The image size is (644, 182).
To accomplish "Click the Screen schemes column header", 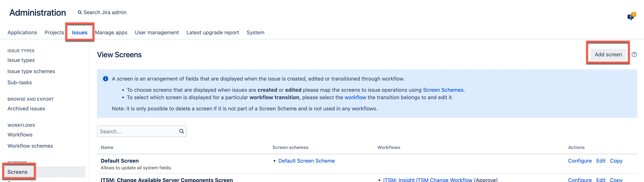I will point(290,148).
